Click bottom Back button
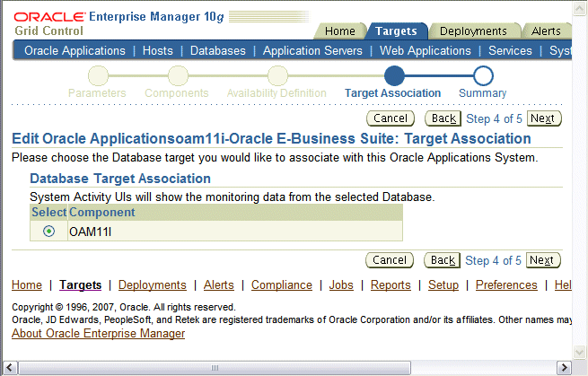This screenshot has width=588, height=376. 443,260
